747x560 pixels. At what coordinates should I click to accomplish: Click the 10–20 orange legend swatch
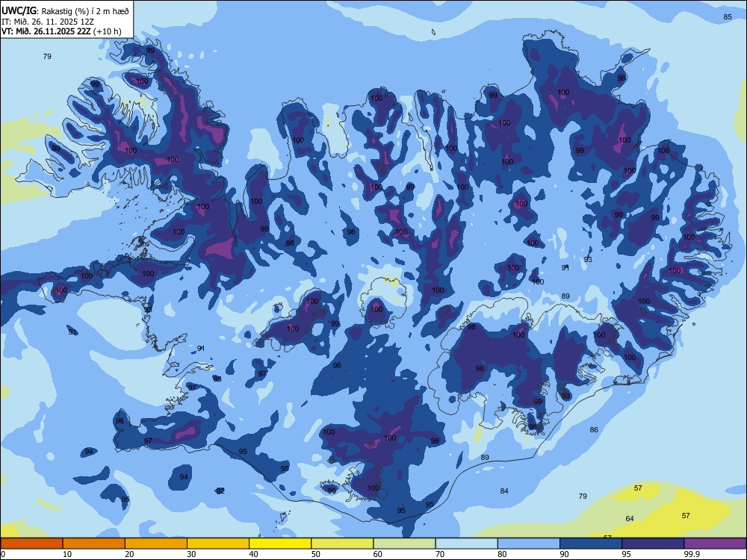[x=94, y=544]
